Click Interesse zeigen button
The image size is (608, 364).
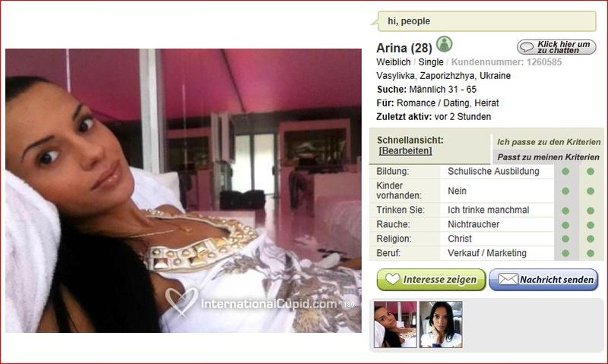pyautogui.click(x=431, y=280)
